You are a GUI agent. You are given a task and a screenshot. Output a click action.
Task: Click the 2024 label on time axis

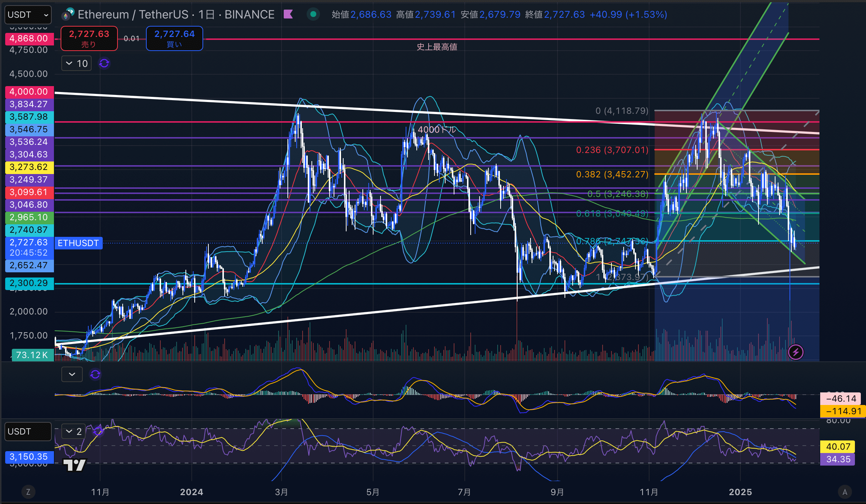coord(191,492)
